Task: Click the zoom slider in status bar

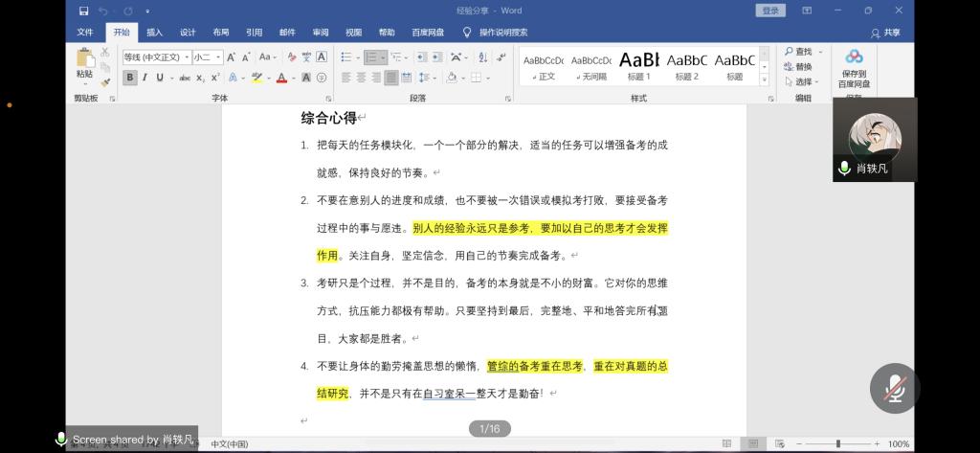Action: (838, 444)
